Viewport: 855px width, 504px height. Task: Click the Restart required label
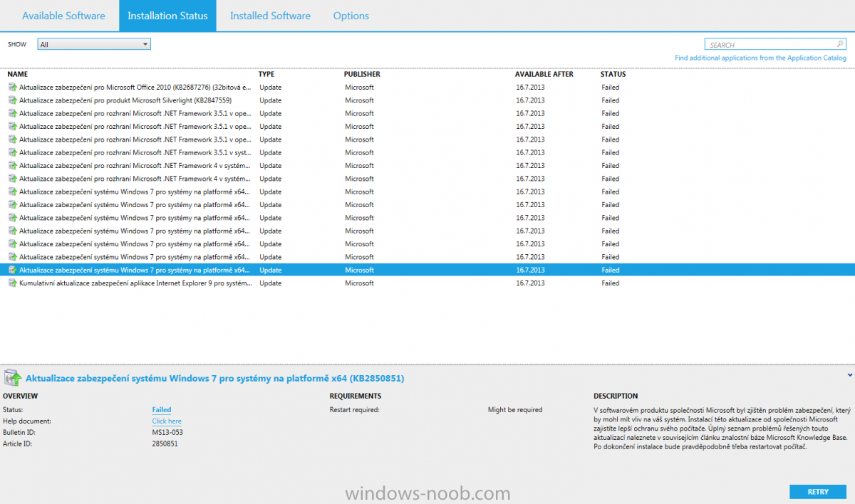pyautogui.click(x=354, y=410)
